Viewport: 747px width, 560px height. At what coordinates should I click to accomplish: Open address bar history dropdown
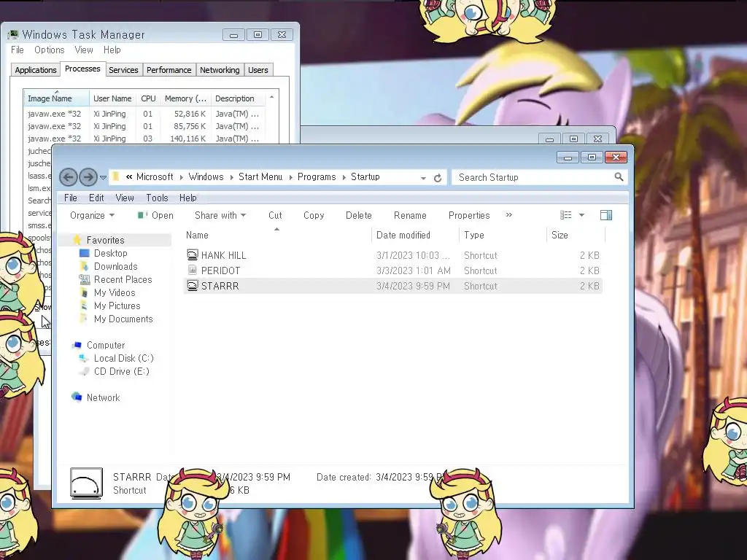click(x=423, y=178)
